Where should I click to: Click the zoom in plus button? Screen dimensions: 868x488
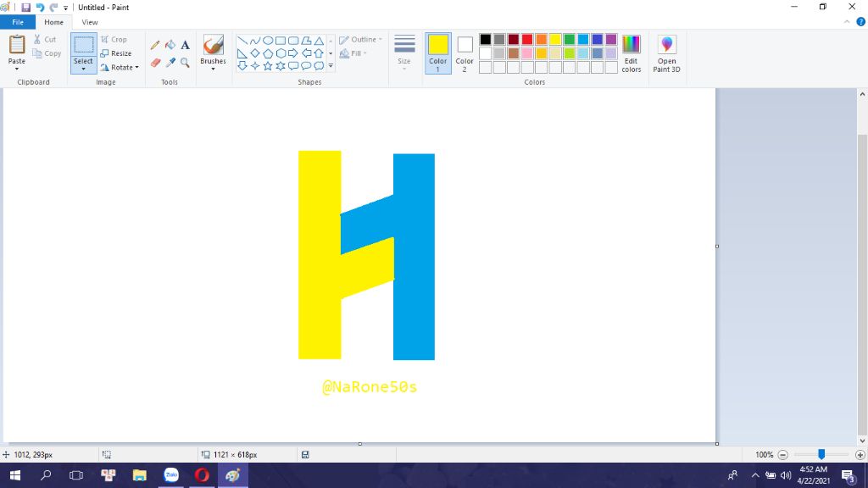[x=860, y=455]
